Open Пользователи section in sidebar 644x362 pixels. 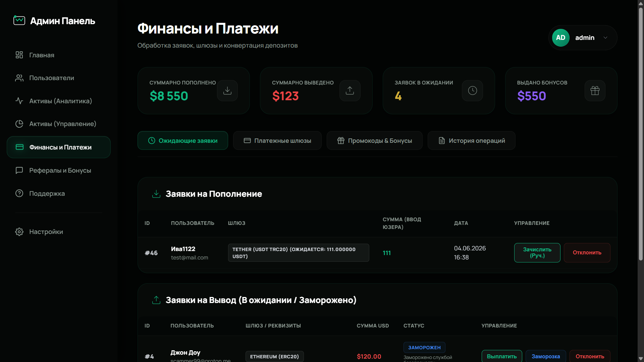click(59, 78)
